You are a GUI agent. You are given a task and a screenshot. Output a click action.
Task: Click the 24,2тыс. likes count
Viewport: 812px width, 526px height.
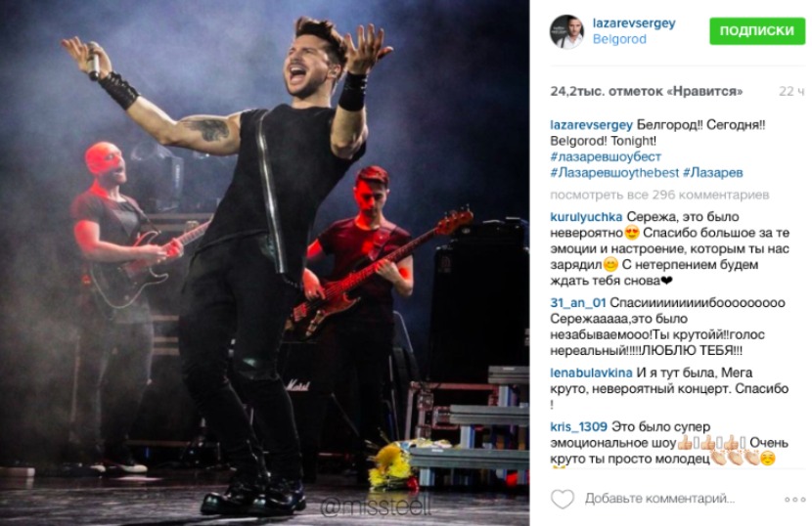(647, 92)
